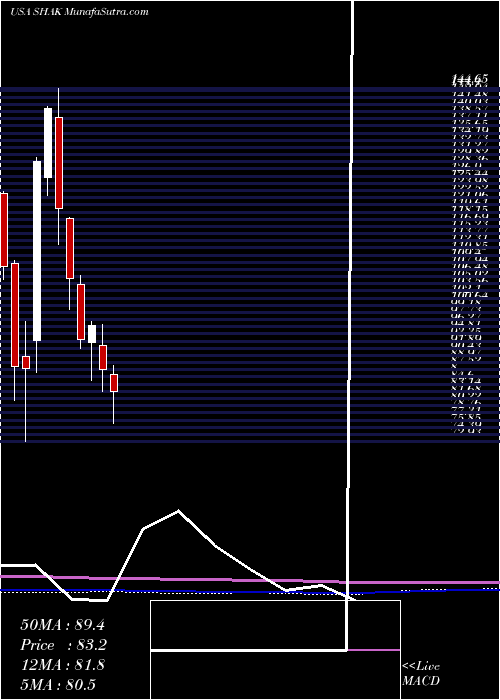Click the 12MA : 81.8 value
This screenshot has height=700, width=500.
tap(62, 665)
